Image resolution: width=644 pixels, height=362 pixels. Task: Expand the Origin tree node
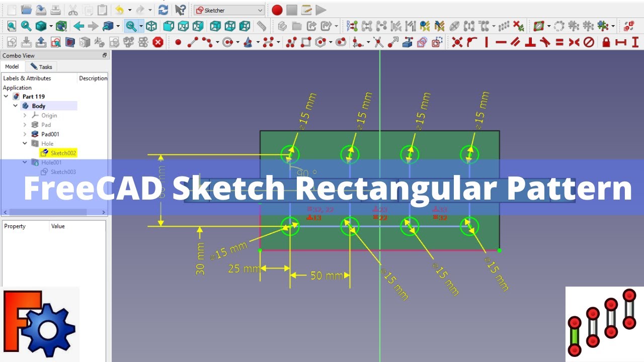point(25,116)
